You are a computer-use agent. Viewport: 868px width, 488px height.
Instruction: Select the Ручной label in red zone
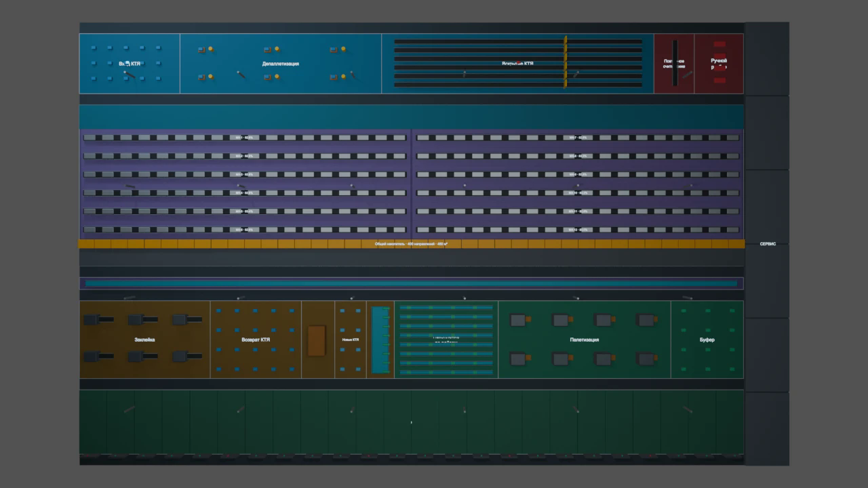pos(719,60)
